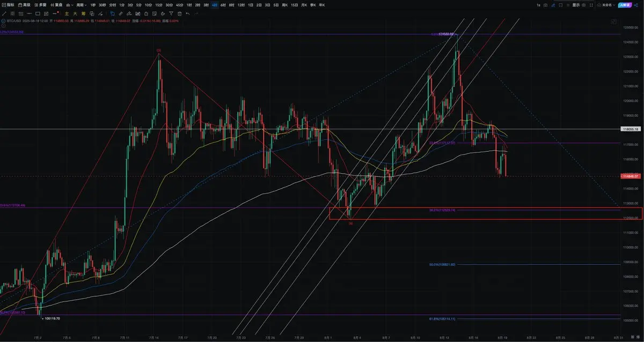Click the chart corner expand icon
The height and width of the screenshot is (342, 644).
pos(613,22)
